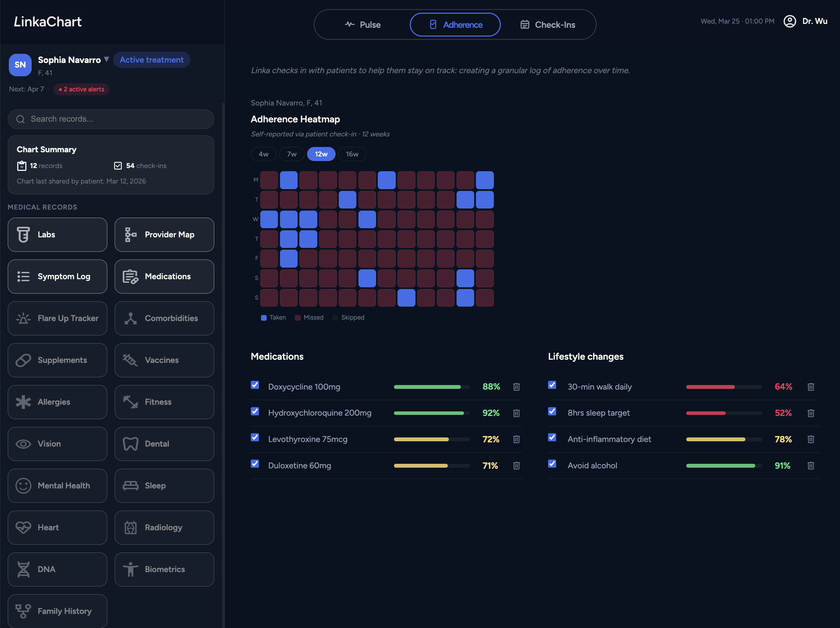Click the 2 active alerts badge
Image resolution: width=840 pixels, height=628 pixels.
click(81, 89)
